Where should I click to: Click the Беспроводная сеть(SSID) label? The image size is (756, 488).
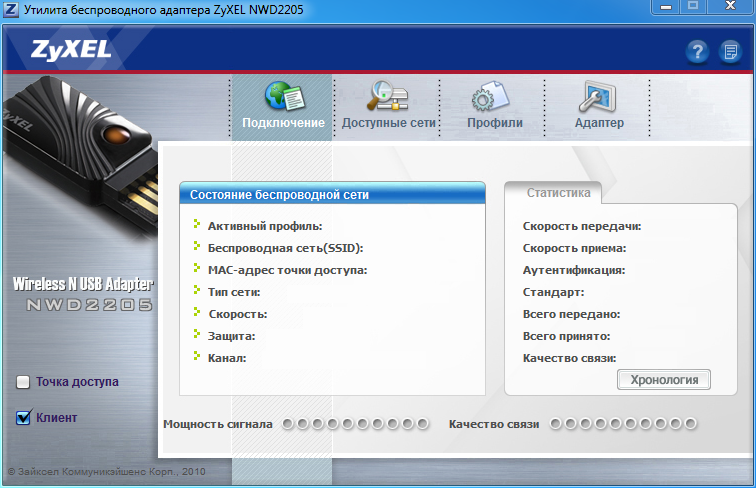pos(285,248)
